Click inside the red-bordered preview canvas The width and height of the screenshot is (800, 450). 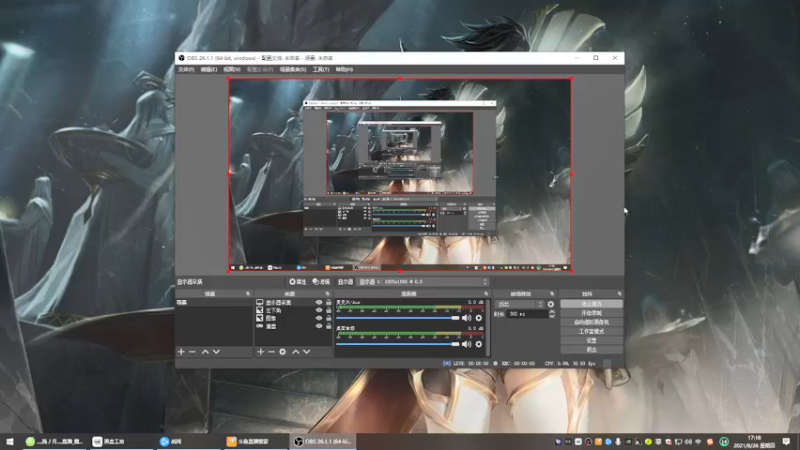pos(399,174)
